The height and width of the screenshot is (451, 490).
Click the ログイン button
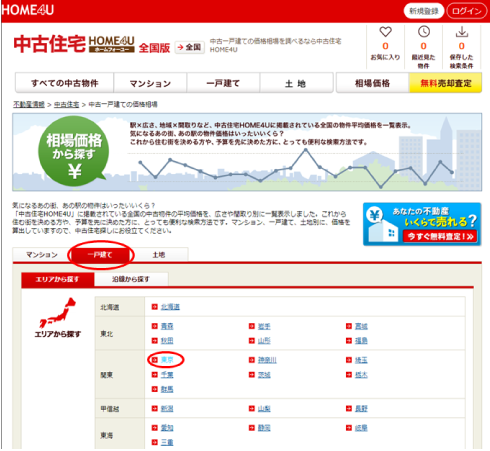[x=467, y=11]
